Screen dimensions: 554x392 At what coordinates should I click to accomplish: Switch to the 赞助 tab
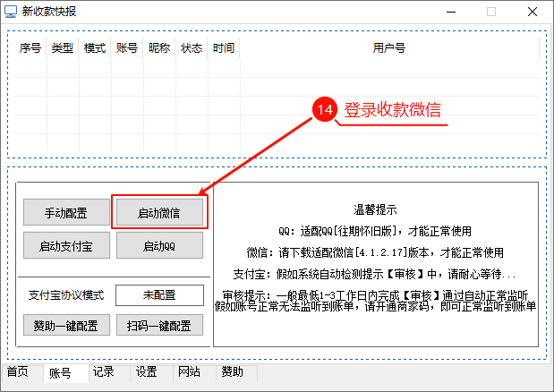232,372
